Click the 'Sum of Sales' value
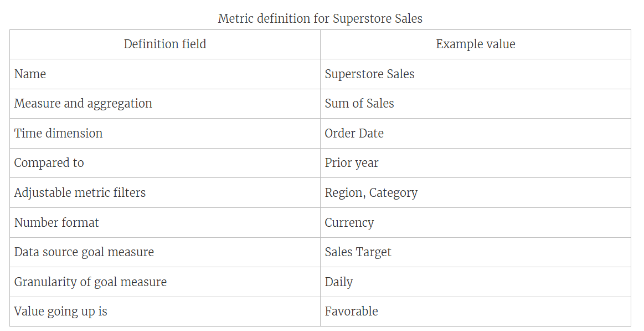 tap(359, 104)
